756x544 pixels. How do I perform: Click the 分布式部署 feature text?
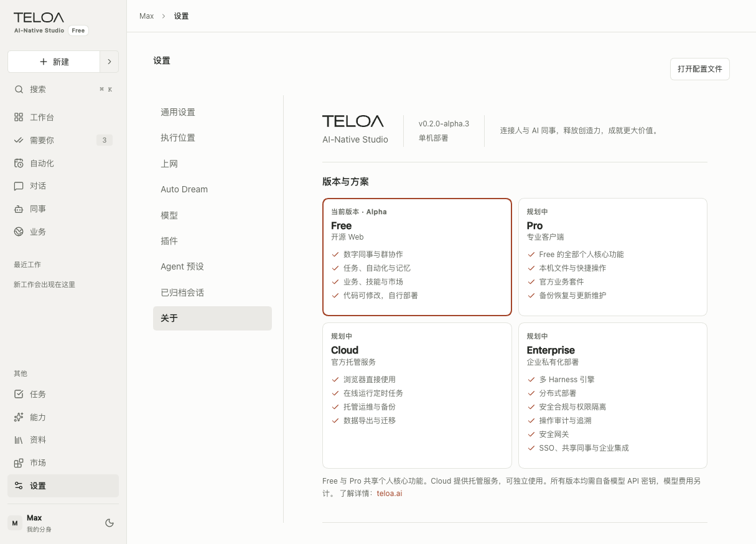pos(558,393)
